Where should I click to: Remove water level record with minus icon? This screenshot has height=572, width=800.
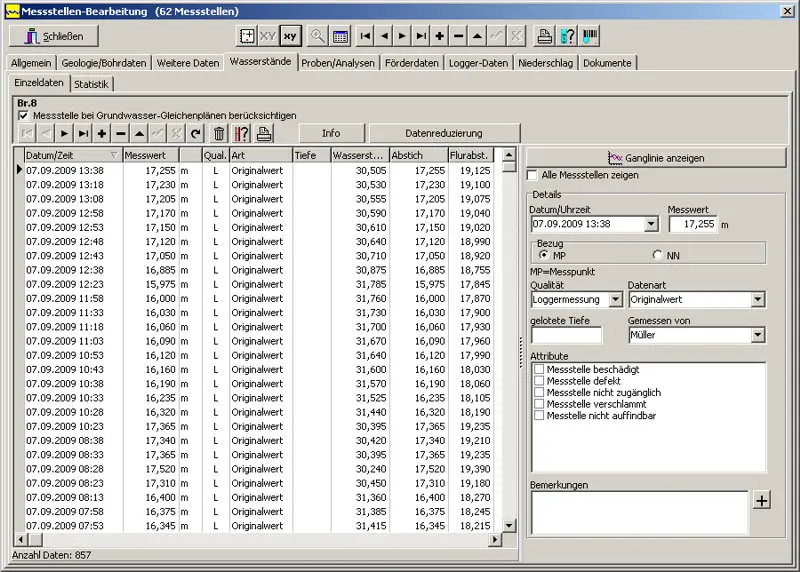pos(120,134)
